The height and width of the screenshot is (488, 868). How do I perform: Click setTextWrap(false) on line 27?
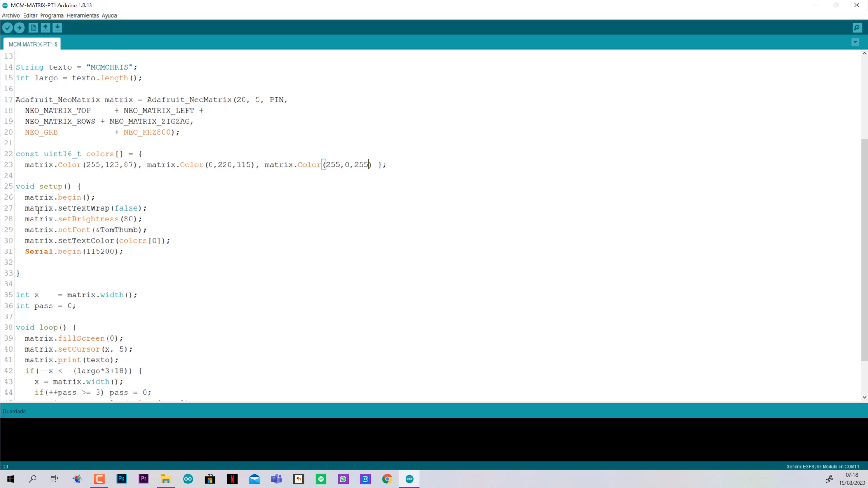click(99, 208)
